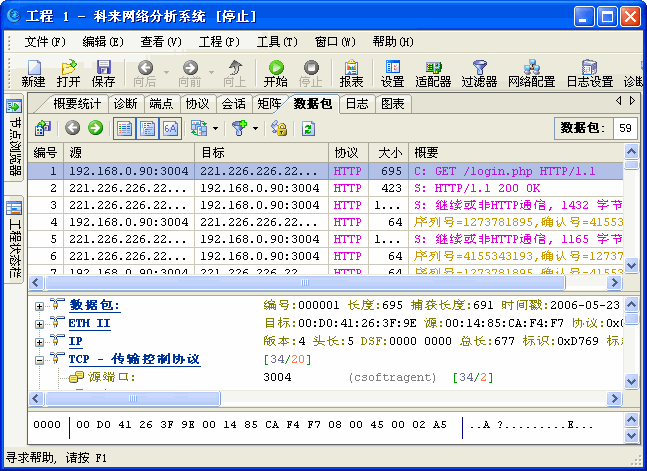The height and width of the screenshot is (471, 647).
Task: Toggle the packet decode pane view button
Action: pyautogui.click(x=147, y=128)
